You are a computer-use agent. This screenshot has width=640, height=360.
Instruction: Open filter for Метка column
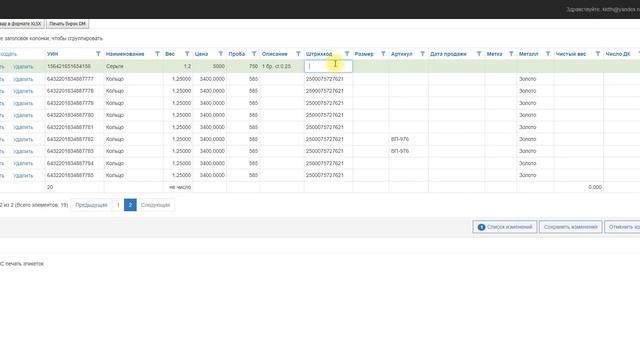[x=511, y=54]
